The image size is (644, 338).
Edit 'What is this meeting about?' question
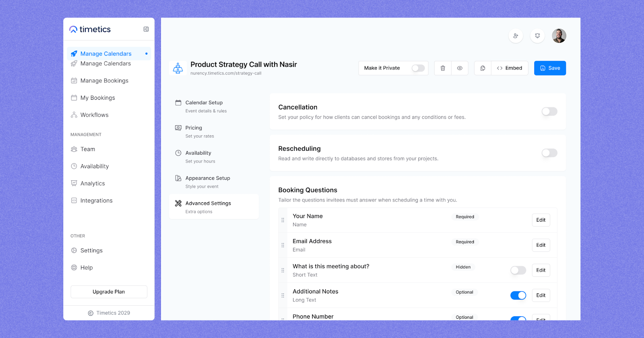tap(541, 270)
